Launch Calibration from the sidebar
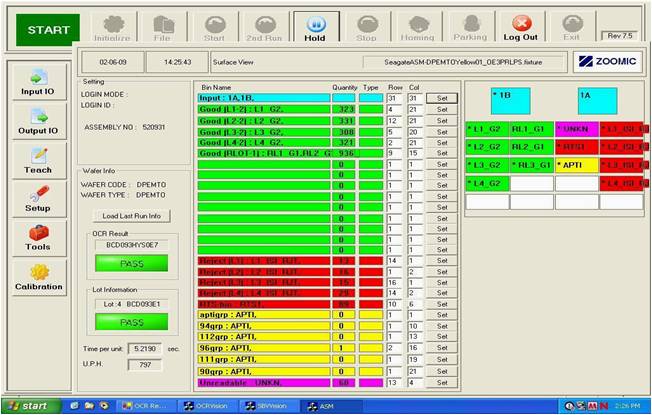The height and width of the screenshot is (415, 652). click(x=38, y=277)
